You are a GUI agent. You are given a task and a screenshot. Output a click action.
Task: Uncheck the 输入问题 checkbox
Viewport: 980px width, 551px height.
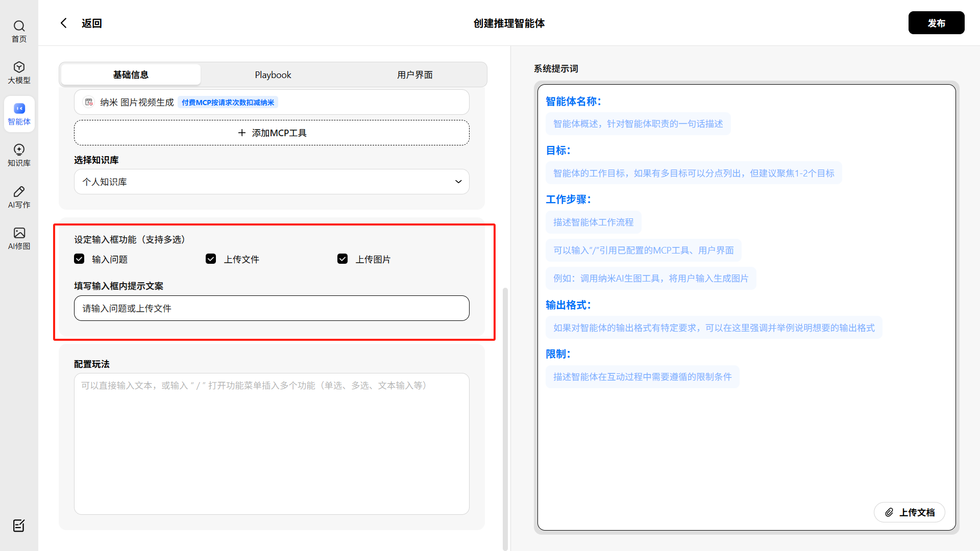[x=79, y=259]
